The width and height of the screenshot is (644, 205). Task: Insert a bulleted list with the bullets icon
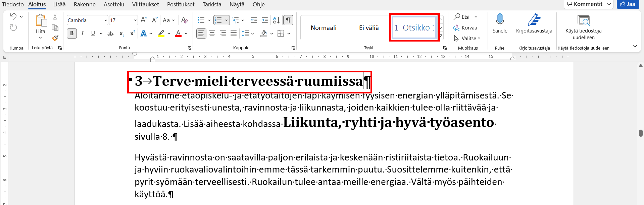pos(201,20)
